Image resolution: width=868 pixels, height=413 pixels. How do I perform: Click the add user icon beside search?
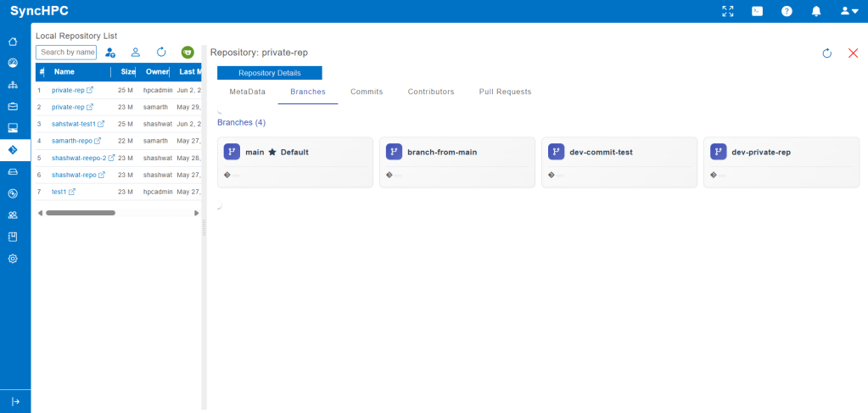(110, 53)
